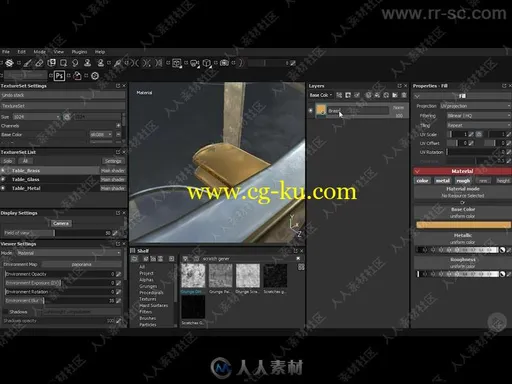Viewport: 512px width, 384px height.
Task: Click Main shader button for Table_Glass
Action: coord(113,179)
